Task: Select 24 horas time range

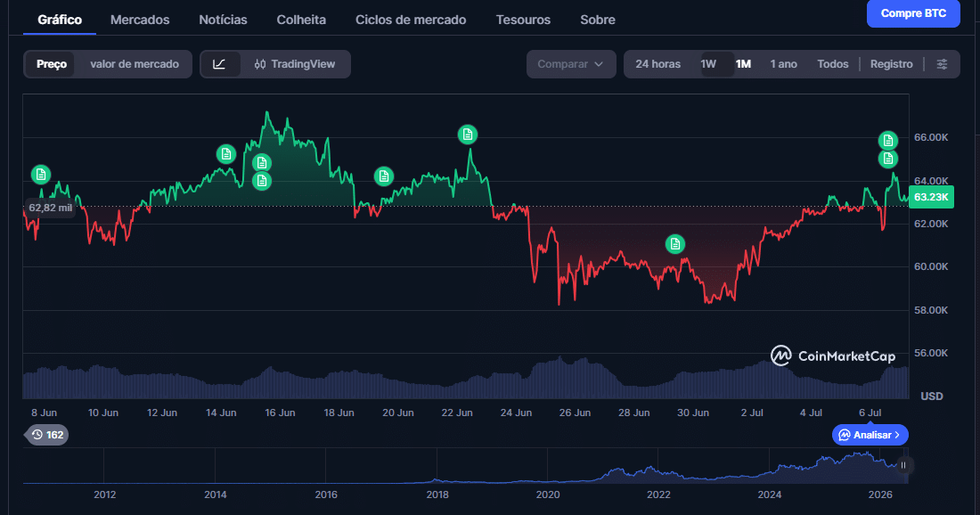Action: (x=658, y=64)
